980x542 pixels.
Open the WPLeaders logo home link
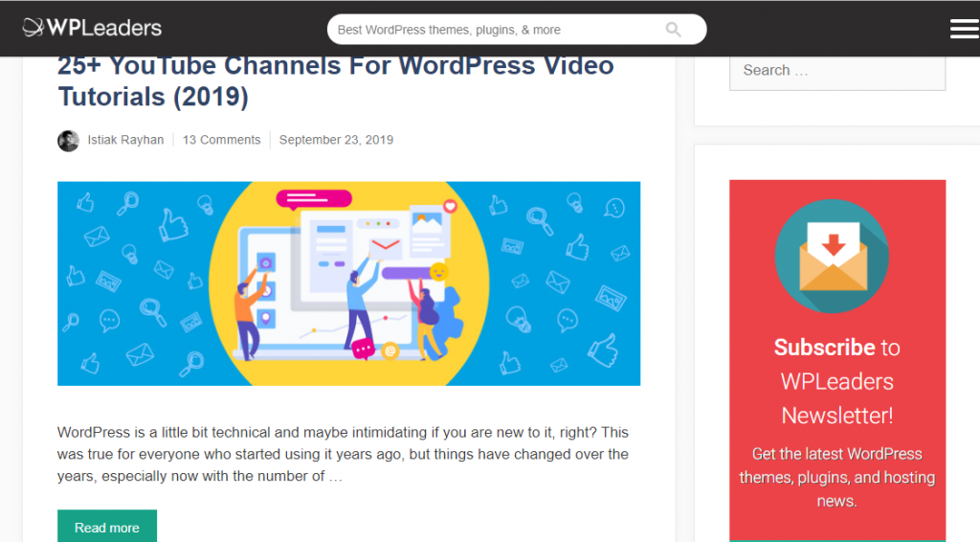tap(92, 28)
